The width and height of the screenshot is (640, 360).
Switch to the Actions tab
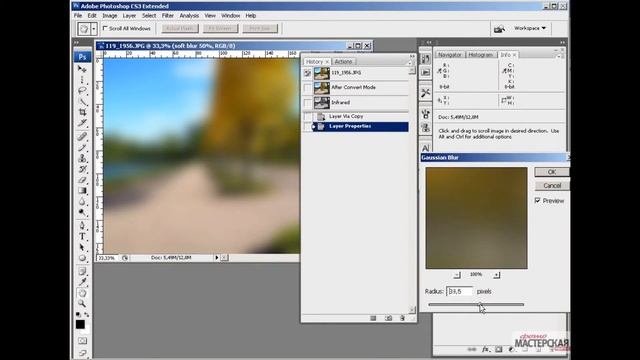point(343,62)
